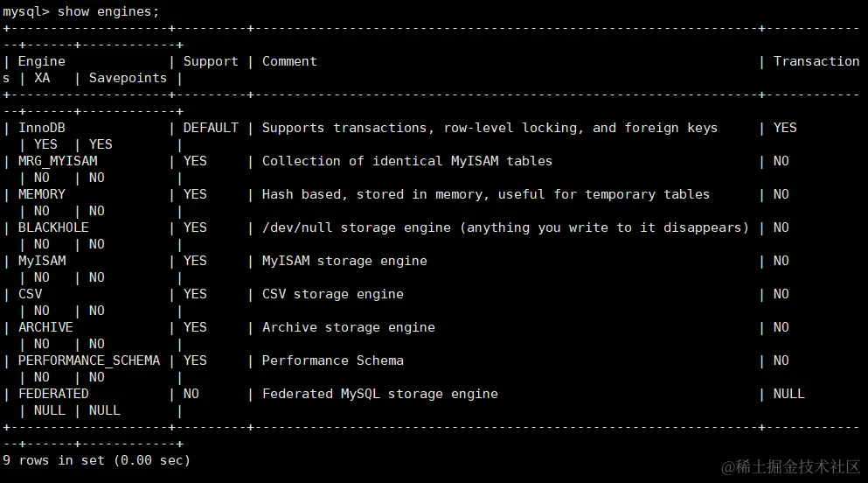This screenshot has width=868, height=483.
Task: Click the Engine column header
Action: [x=41, y=61]
